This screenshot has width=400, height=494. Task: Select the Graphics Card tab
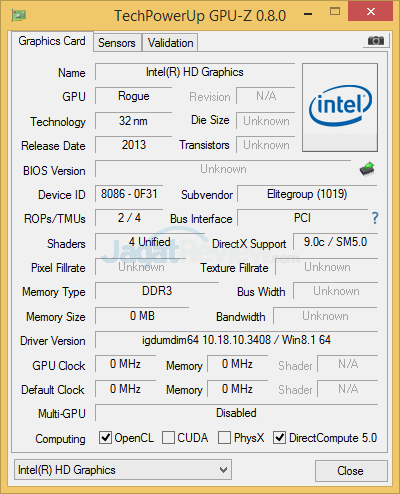(x=52, y=41)
